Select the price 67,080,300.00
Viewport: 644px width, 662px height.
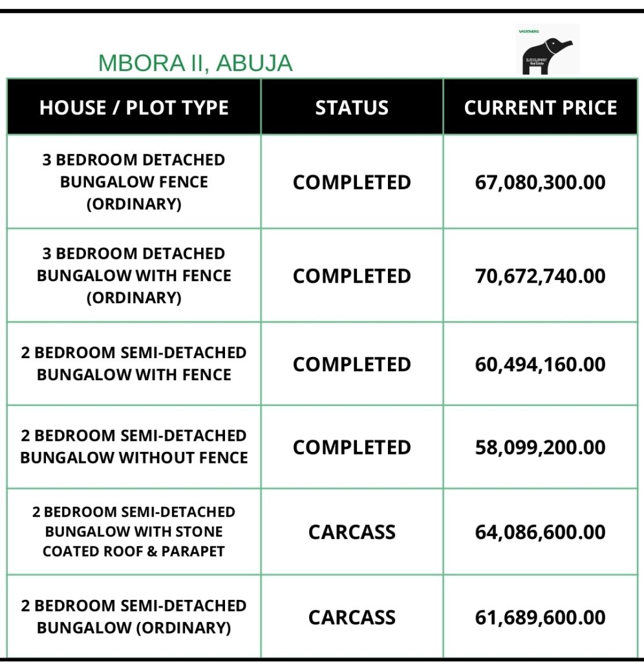[540, 182]
